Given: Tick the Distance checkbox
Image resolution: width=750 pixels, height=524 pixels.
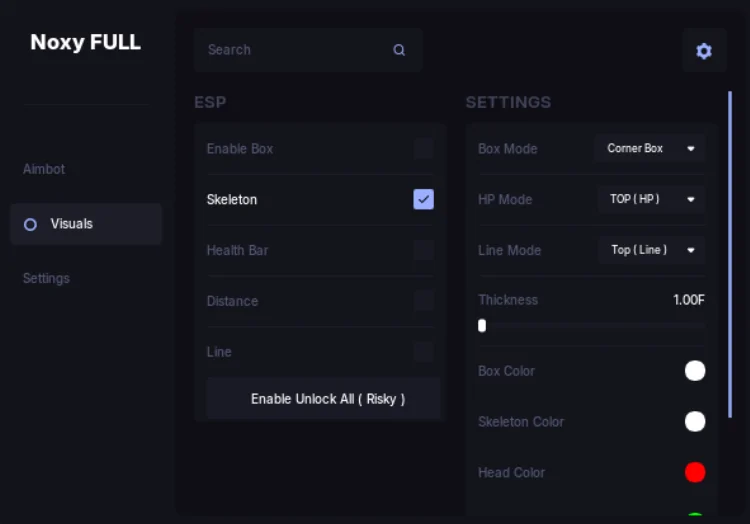Looking at the screenshot, I should 423,301.
